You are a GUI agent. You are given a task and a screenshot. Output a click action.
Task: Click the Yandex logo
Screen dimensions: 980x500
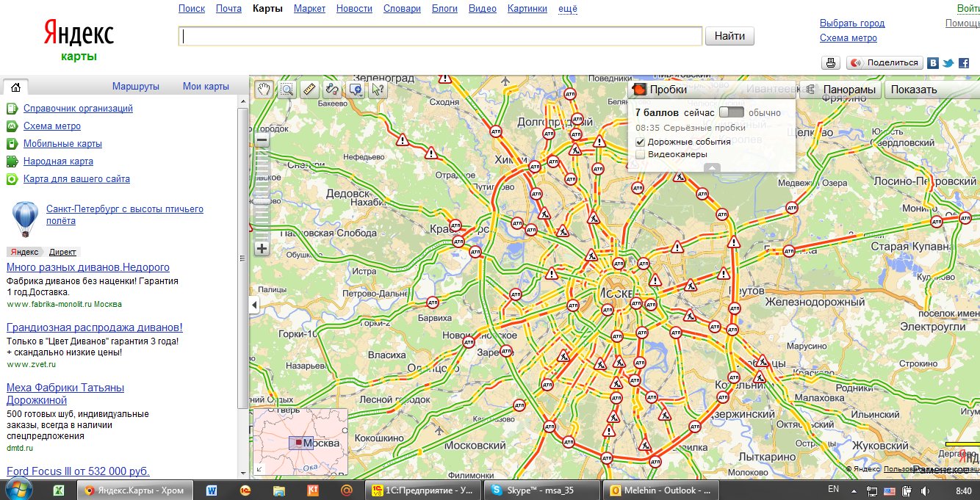pos(79,34)
